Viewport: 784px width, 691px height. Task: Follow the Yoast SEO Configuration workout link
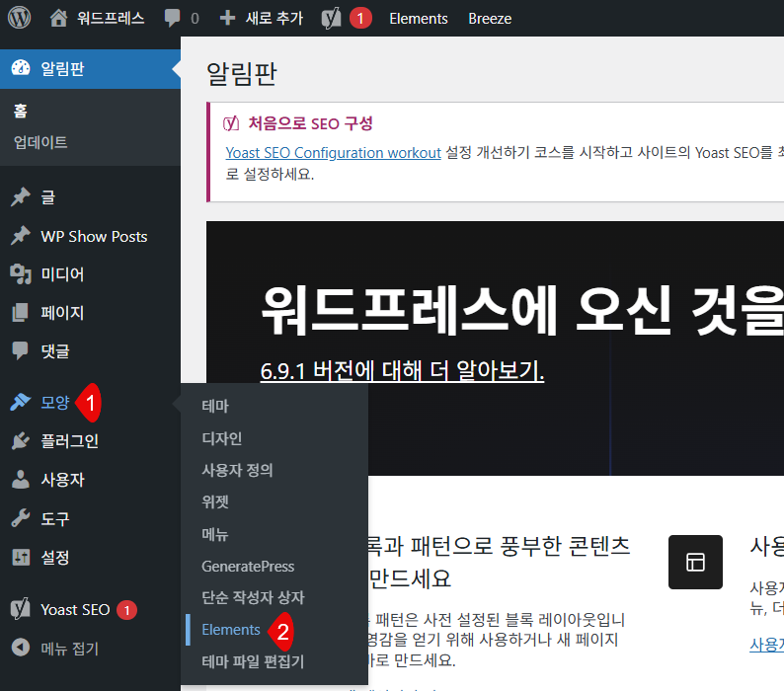point(333,152)
